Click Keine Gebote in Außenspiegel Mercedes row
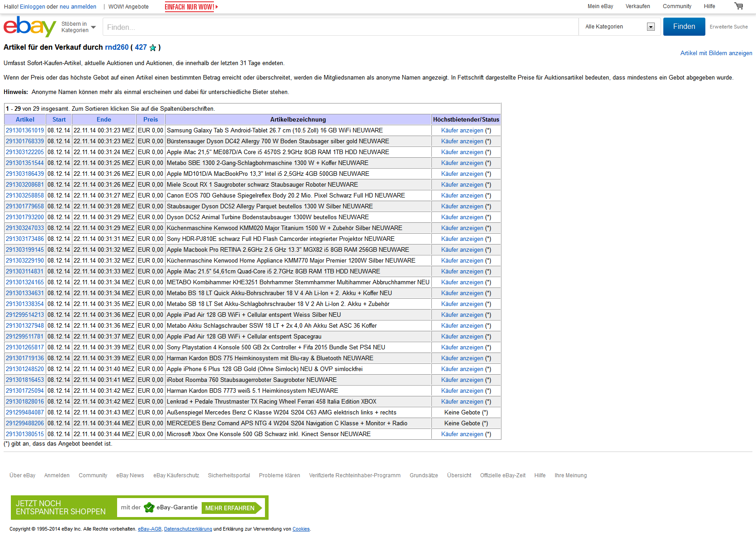756x555 pixels. (462, 412)
